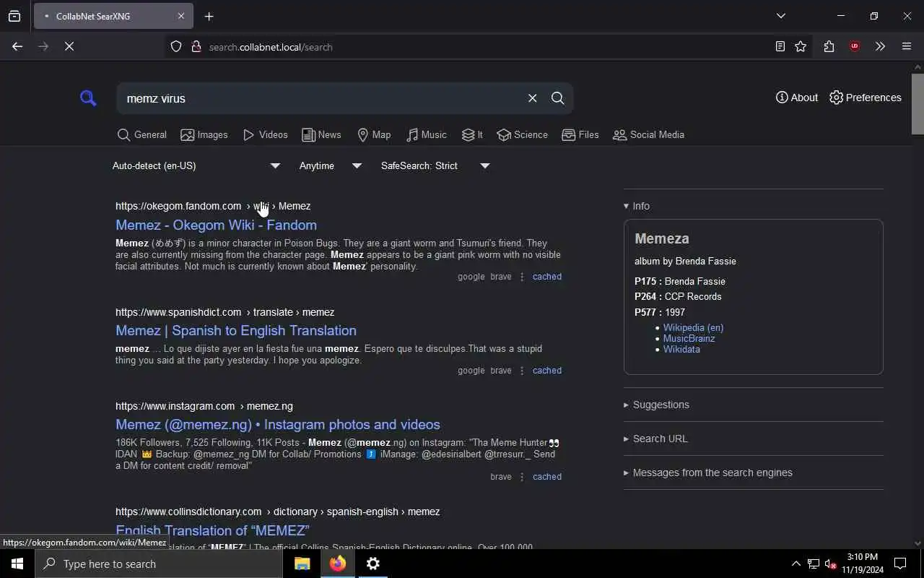Switch to News search tab

tap(321, 135)
